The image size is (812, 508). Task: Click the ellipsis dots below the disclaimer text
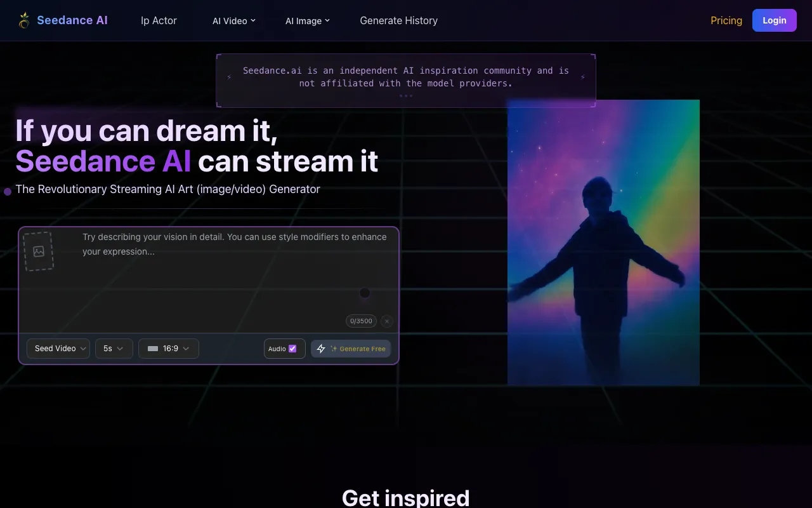pyautogui.click(x=405, y=96)
